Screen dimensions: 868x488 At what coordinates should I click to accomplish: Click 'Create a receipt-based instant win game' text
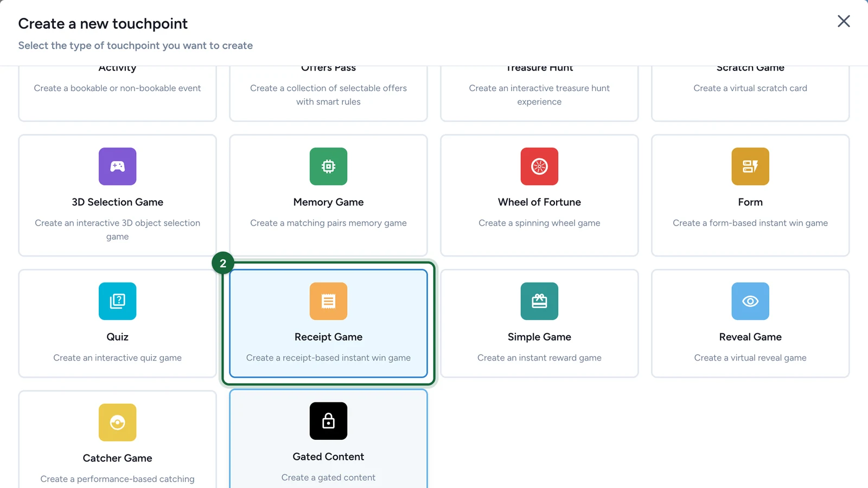[328, 358]
